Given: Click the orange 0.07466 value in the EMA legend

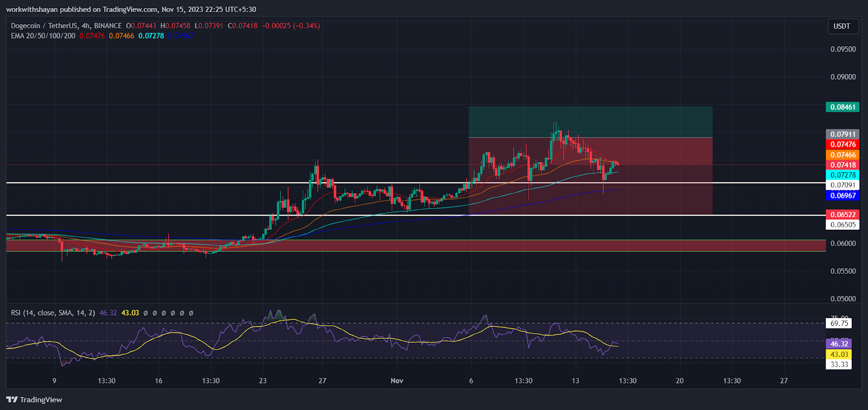Looking at the screenshot, I should pos(122,36).
